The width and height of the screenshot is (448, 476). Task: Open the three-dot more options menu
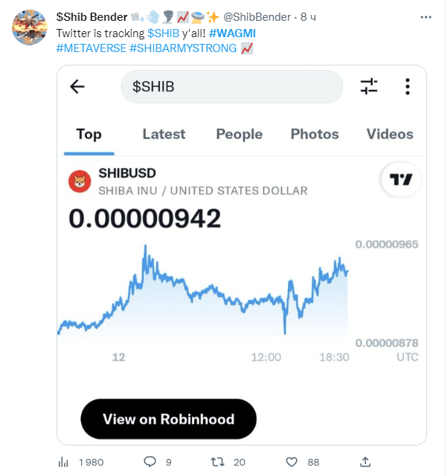(408, 87)
